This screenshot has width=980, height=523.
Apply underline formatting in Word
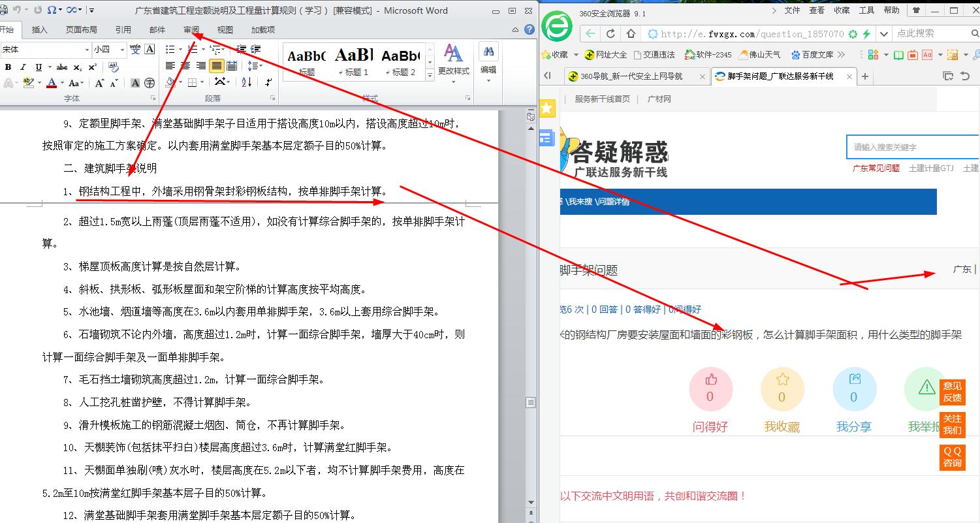point(39,67)
